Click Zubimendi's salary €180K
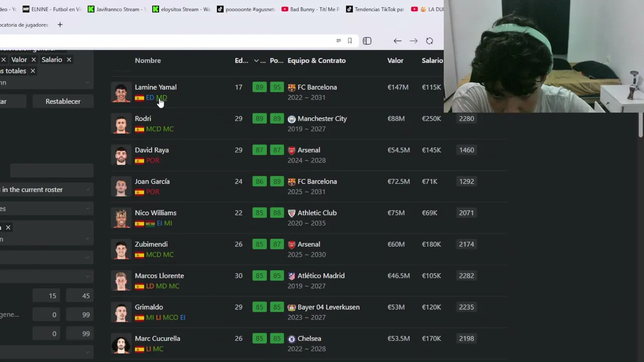The height and width of the screenshot is (362, 644). (431, 244)
